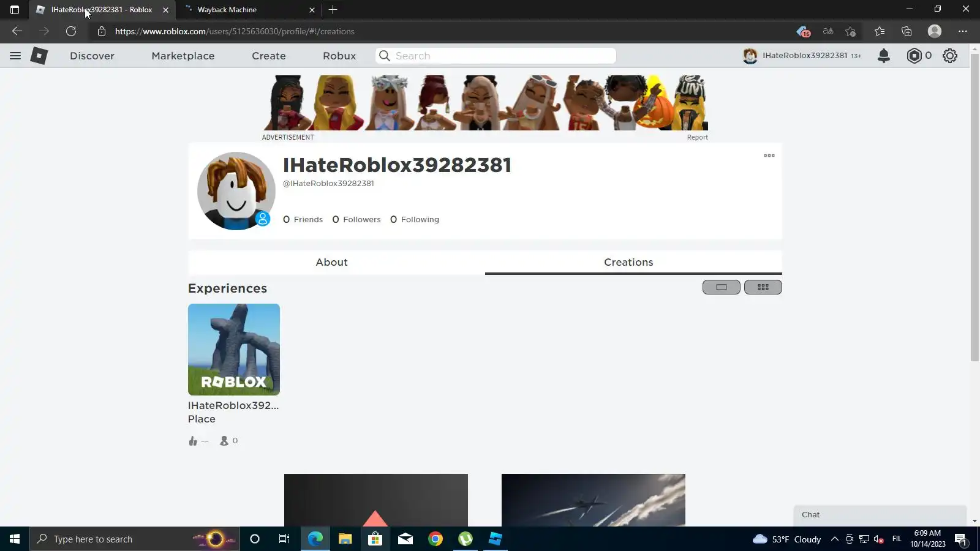The image size is (980, 551).
Task: Switch to the Wayback Machine tab
Action: 249,10
